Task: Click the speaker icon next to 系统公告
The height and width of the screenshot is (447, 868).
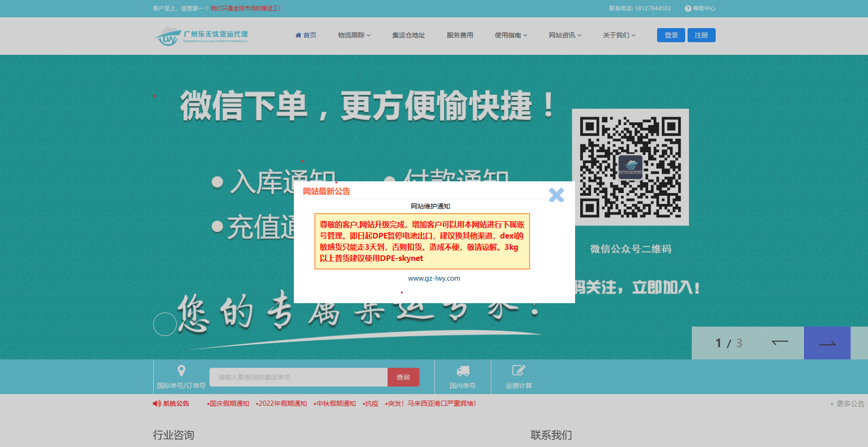Action: 157,403
